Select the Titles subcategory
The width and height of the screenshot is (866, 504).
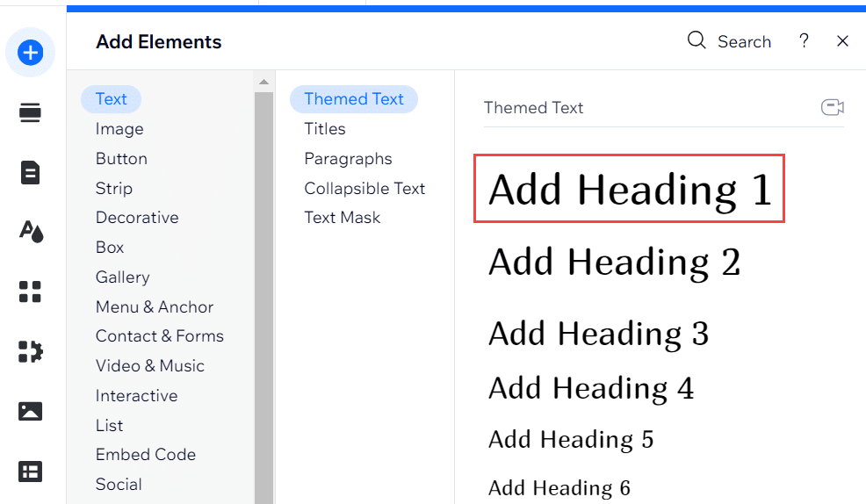(325, 129)
